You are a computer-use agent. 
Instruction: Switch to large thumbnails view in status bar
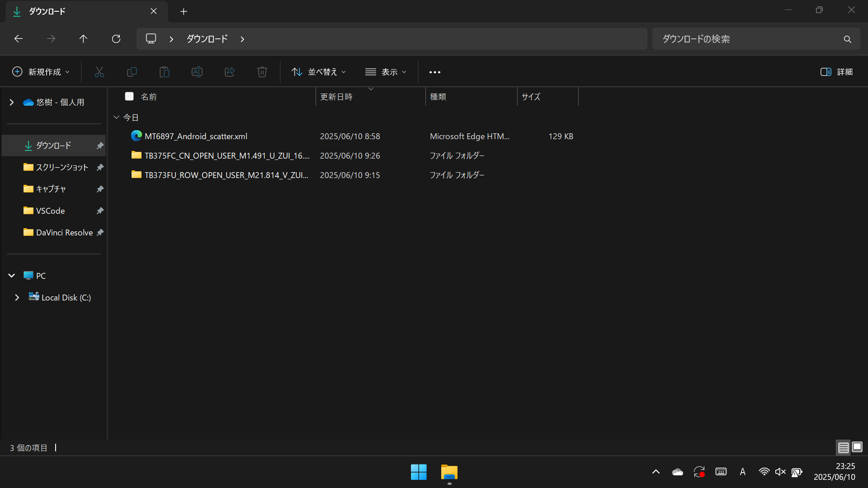pos(857,447)
